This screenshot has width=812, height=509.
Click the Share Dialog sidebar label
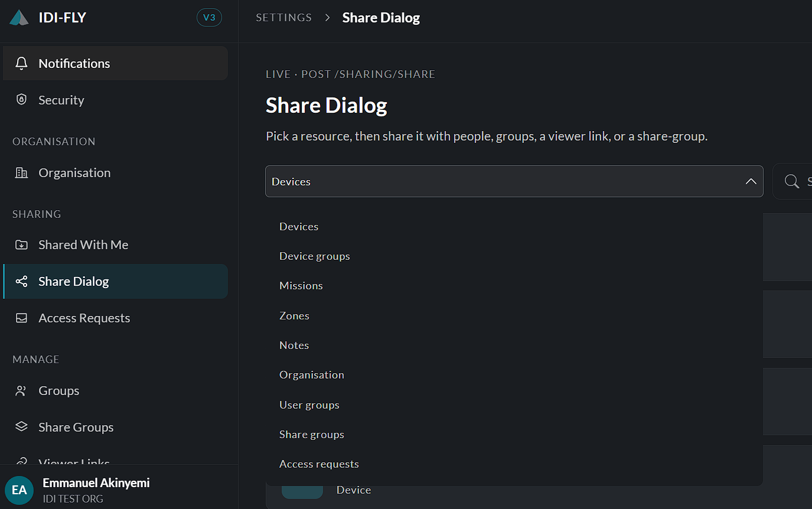(x=74, y=282)
